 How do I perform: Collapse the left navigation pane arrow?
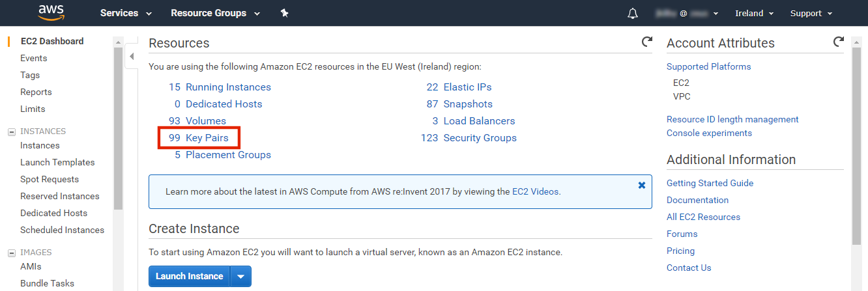(x=132, y=57)
